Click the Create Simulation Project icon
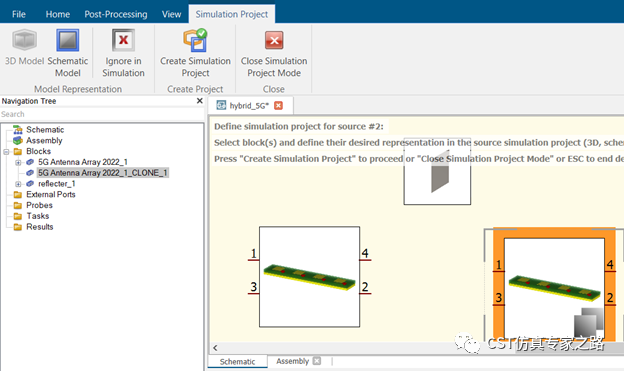624x371 pixels. [195, 40]
